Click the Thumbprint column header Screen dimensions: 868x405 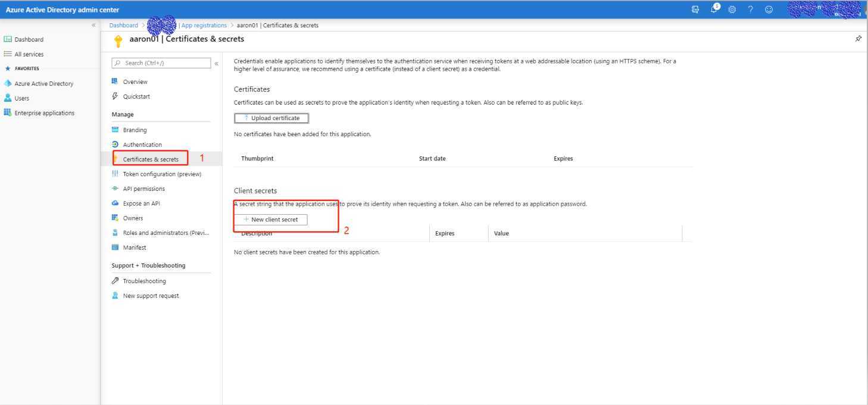257,159
